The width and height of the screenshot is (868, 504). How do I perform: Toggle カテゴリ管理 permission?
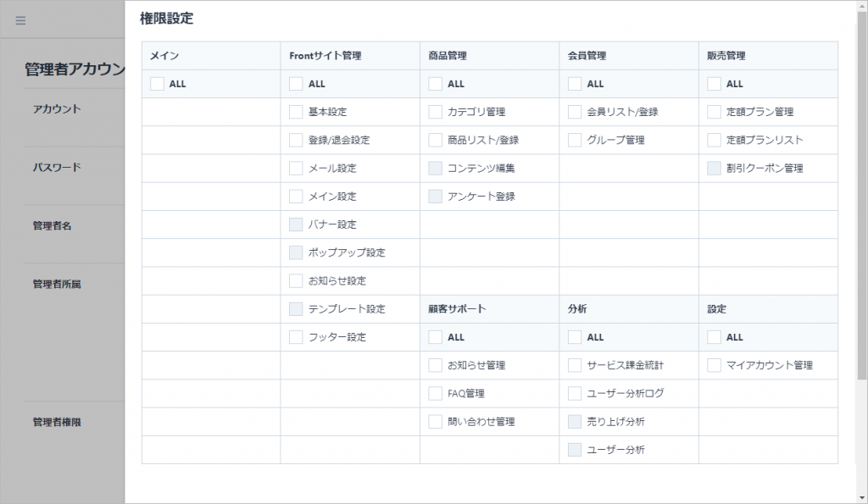click(x=436, y=112)
